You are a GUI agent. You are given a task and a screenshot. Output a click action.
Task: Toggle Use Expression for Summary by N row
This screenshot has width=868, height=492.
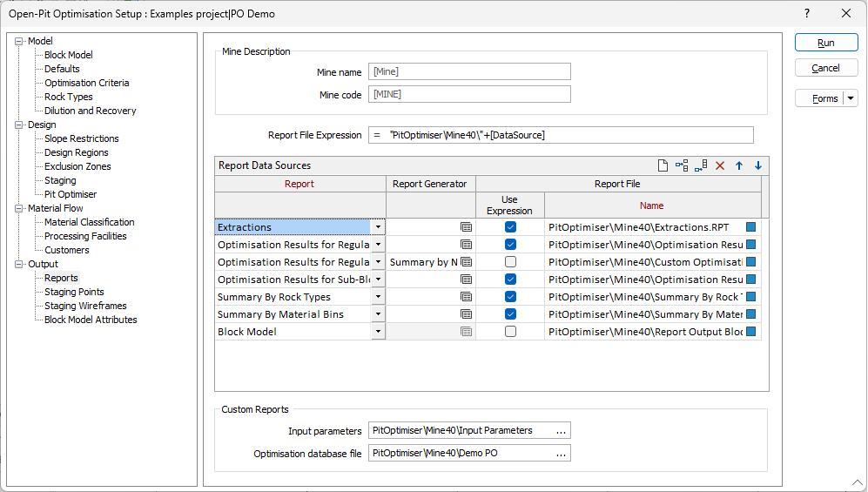[510, 262]
